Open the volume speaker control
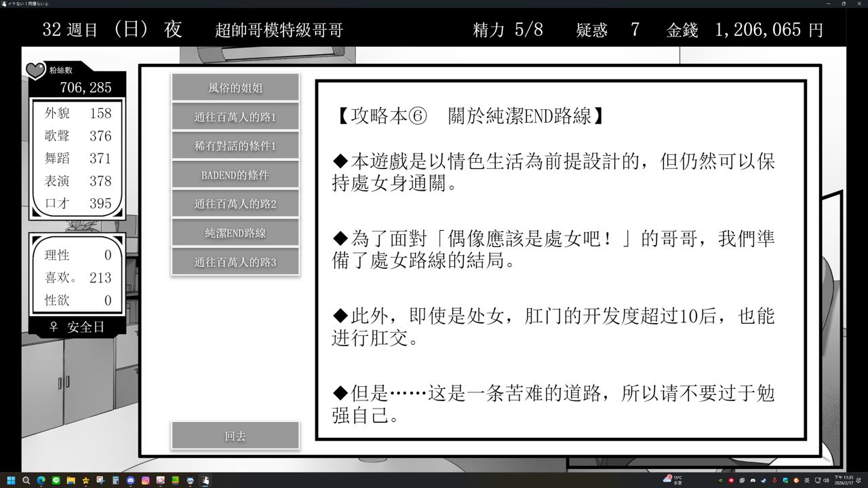868x488 pixels. (x=825, y=481)
